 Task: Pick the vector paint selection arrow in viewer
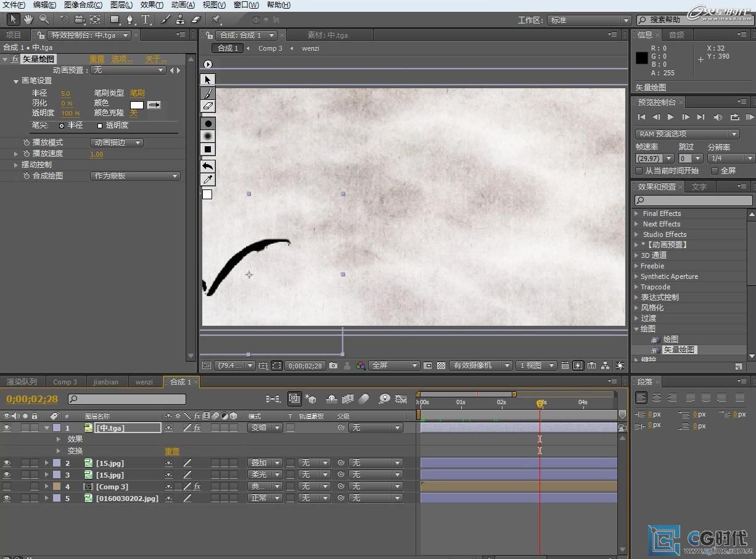[x=208, y=80]
